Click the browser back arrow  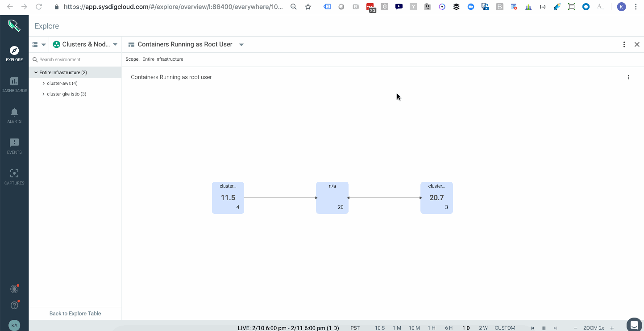(10, 7)
